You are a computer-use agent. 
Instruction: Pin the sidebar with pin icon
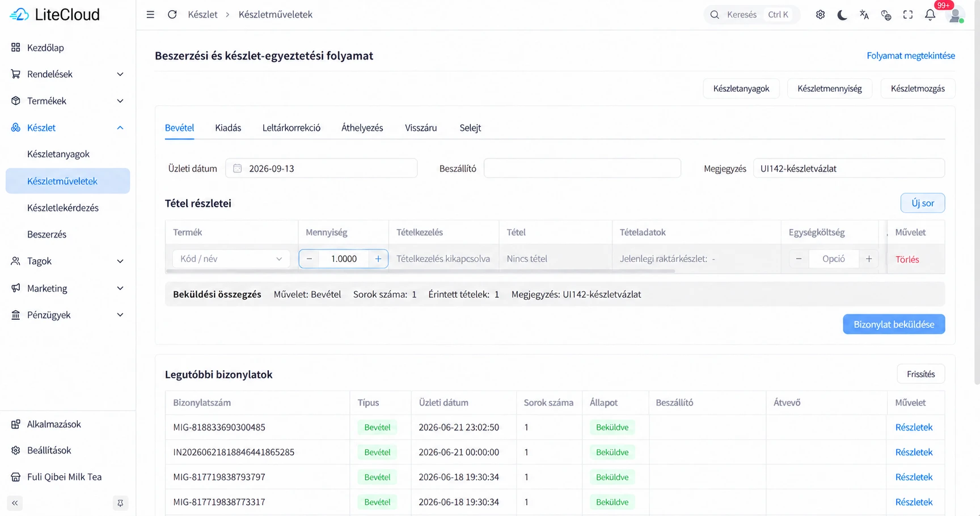pos(120,503)
